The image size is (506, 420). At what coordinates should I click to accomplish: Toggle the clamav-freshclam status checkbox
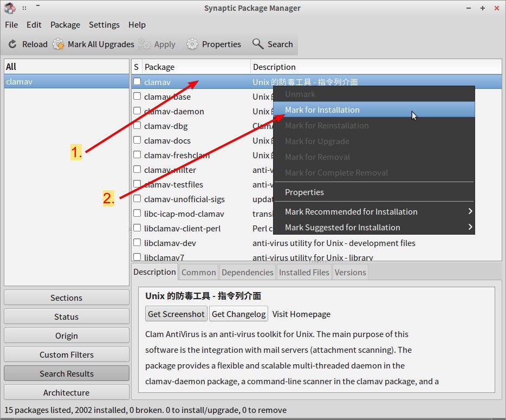(x=137, y=154)
